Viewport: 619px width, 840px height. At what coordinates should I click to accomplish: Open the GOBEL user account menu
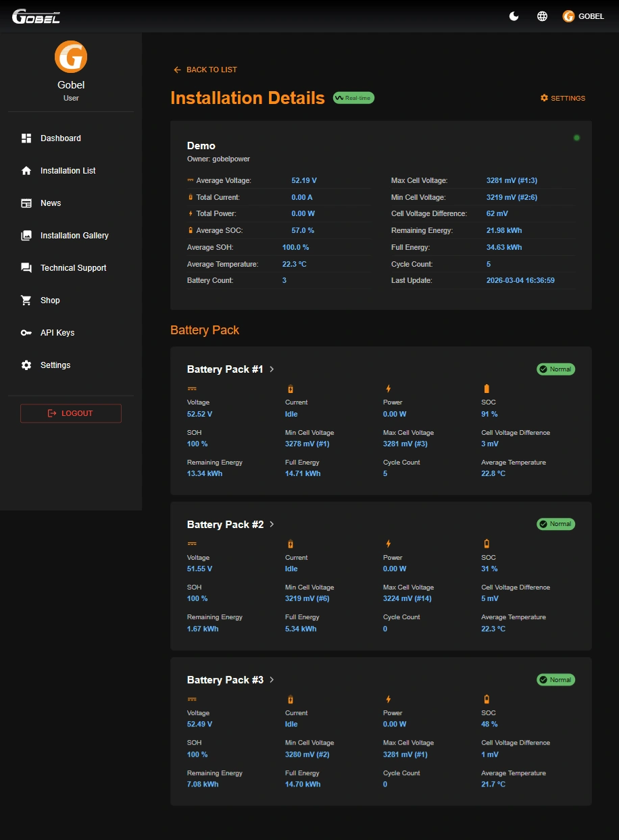click(x=583, y=16)
